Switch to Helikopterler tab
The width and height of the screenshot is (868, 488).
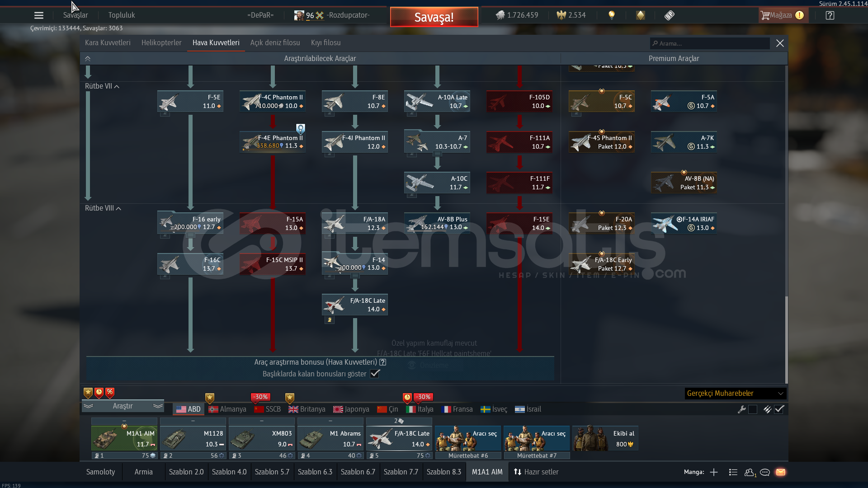pyautogui.click(x=161, y=42)
